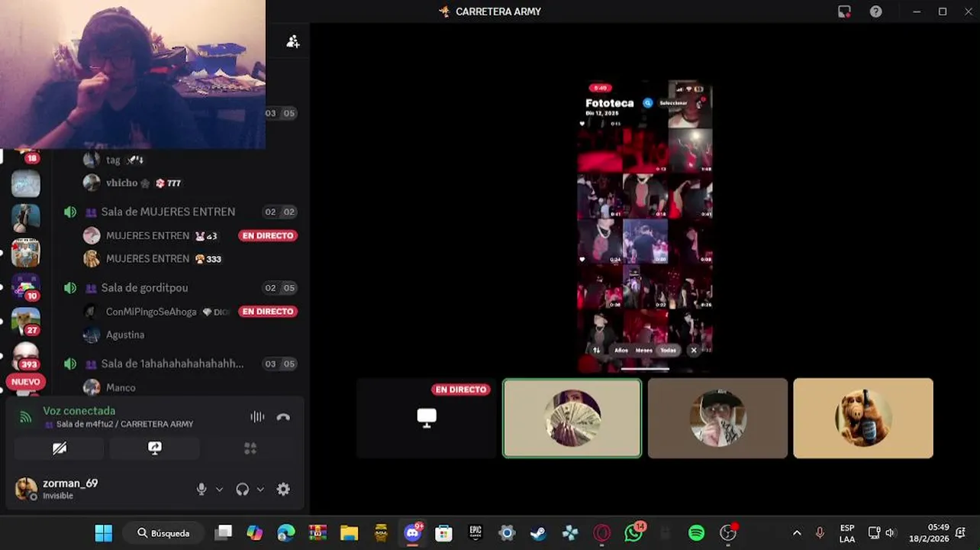Join voice channel Sala de MUJERES ENTREN
Image resolution: width=980 pixels, height=550 pixels.
[x=168, y=212]
